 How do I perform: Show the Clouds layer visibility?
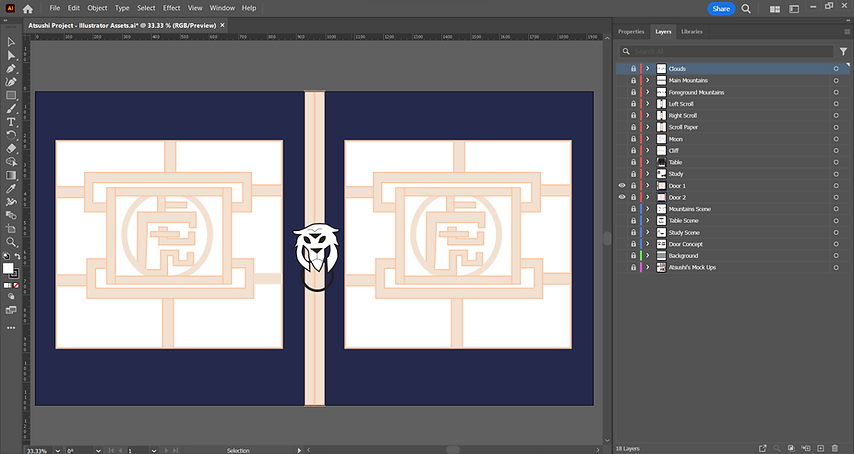point(621,69)
